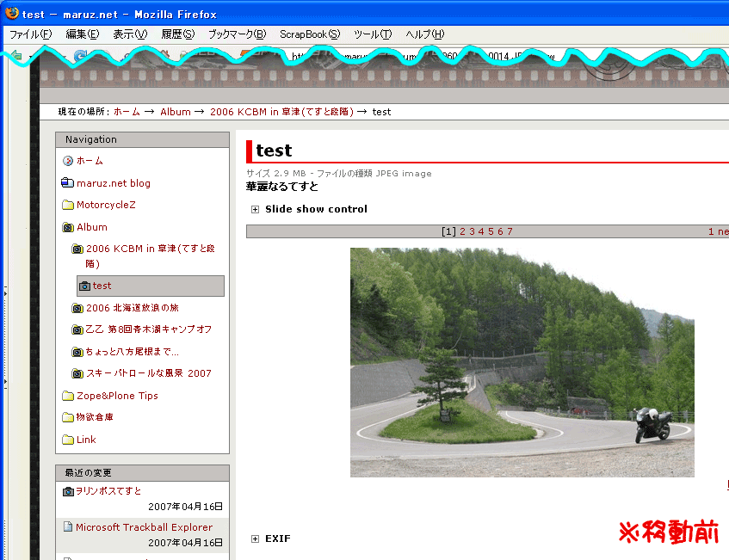Click the document icon beside Microsoft Trackball Explorer
The width and height of the screenshot is (729, 560).
(68, 526)
